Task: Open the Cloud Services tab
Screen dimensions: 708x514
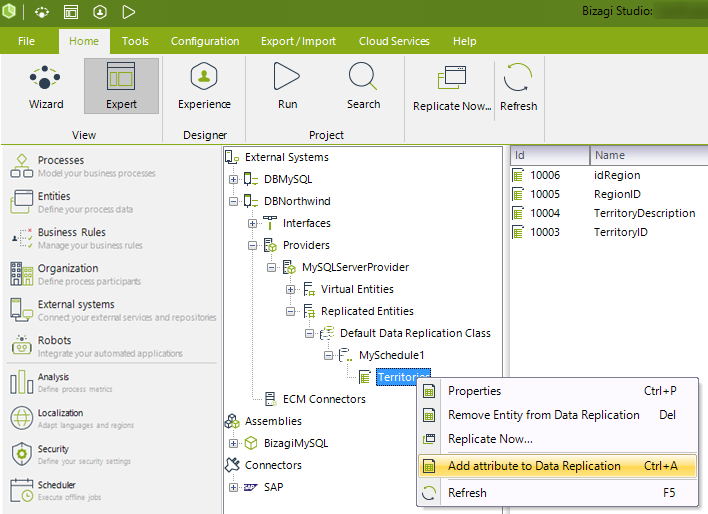Action: pos(394,41)
